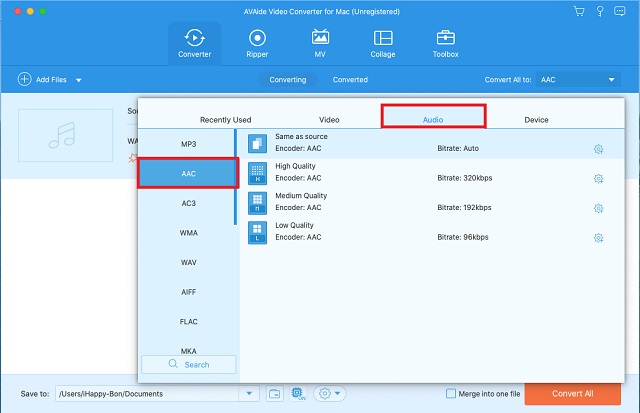The image size is (640, 413).
Task: Click the Convert All button
Action: (x=573, y=393)
